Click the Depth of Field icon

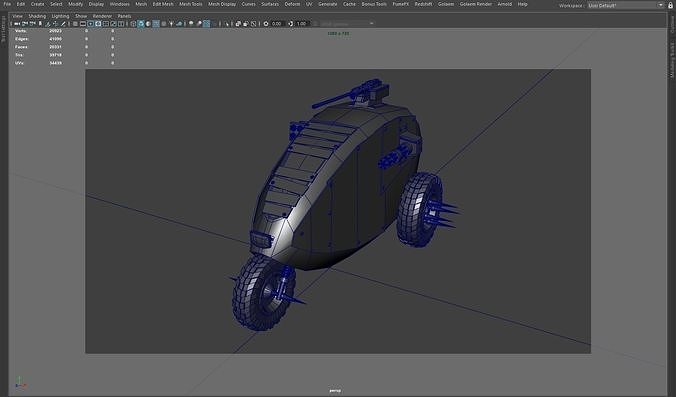(x=214, y=24)
